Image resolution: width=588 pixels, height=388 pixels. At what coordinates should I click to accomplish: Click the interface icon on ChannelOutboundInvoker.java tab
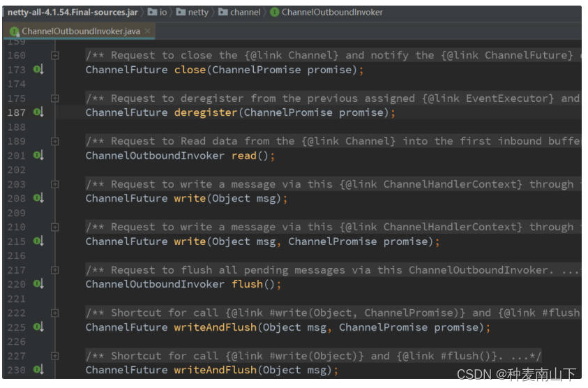(x=15, y=31)
